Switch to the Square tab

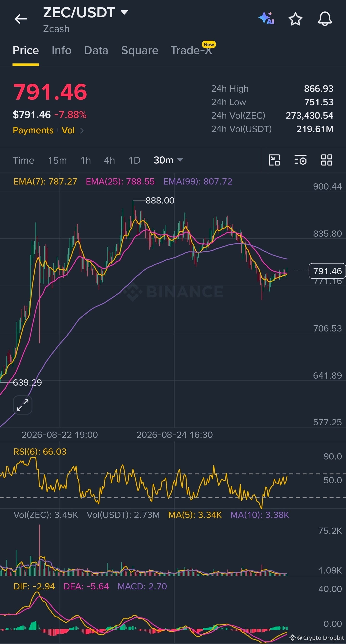(x=140, y=51)
